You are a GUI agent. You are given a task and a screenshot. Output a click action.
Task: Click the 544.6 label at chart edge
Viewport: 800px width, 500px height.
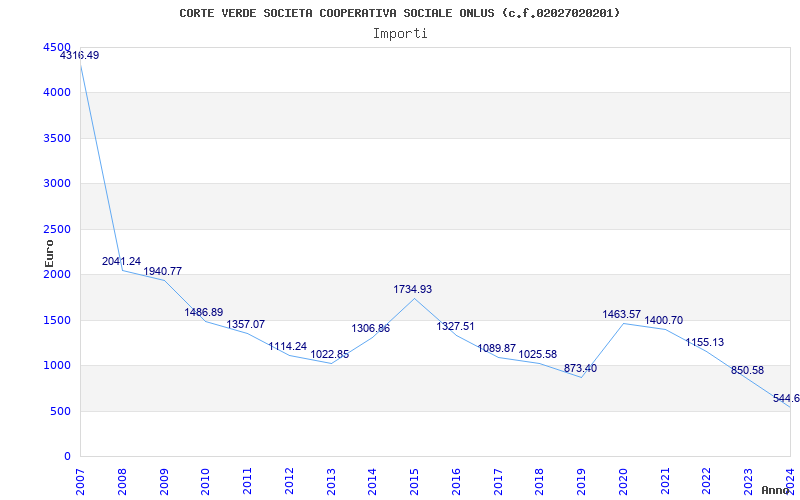[786, 398]
